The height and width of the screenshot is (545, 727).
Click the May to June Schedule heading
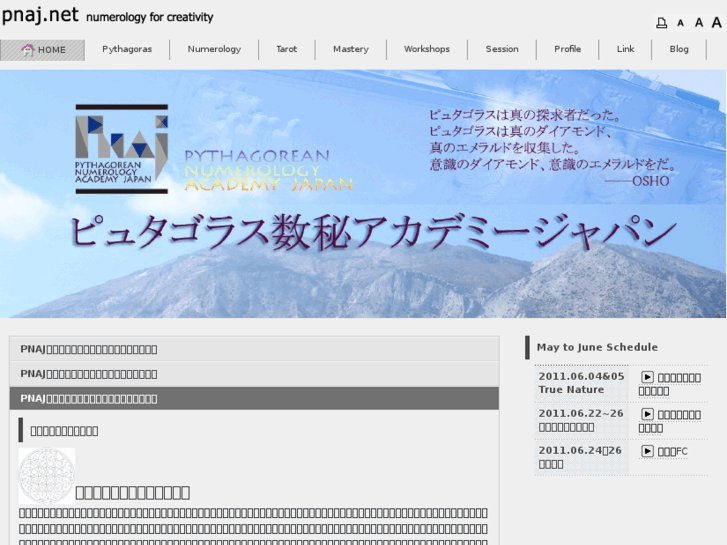pos(597,347)
